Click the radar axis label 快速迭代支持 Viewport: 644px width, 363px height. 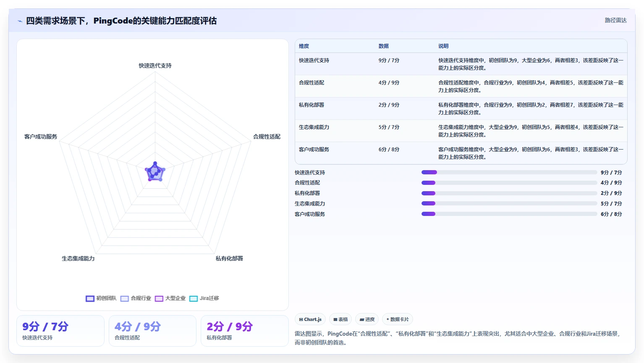[x=155, y=66]
